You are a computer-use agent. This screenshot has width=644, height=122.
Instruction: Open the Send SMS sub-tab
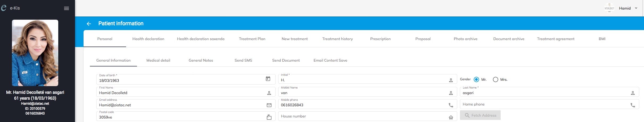[x=243, y=60]
